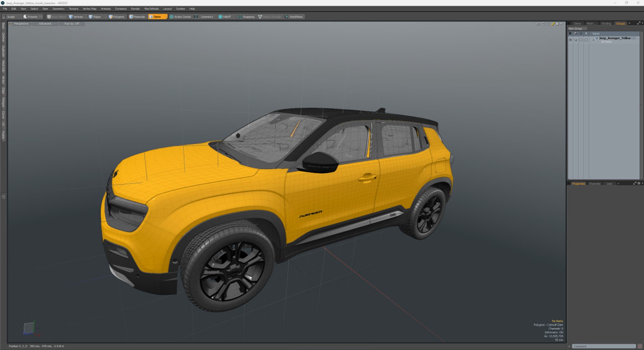Viewport: 644px width, 350px height.
Task: Click the Work Plane button
Action: tap(294, 17)
